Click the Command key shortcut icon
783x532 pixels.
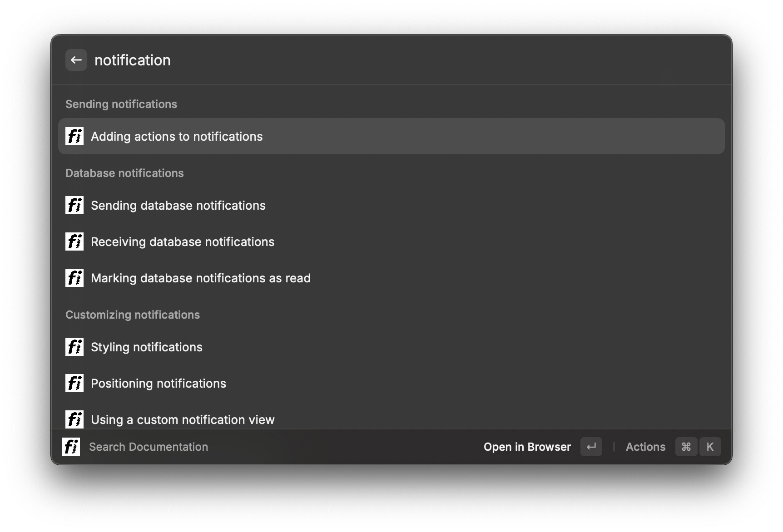pos(686,447)
